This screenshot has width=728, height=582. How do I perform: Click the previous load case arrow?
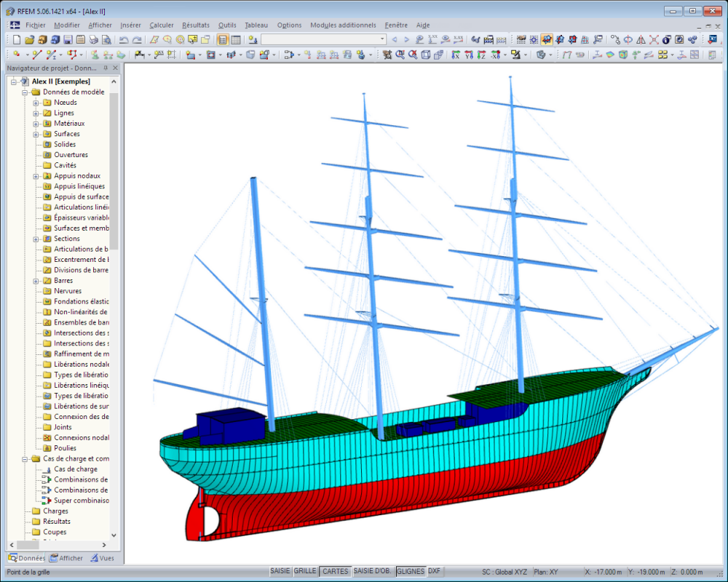point(395,40)
